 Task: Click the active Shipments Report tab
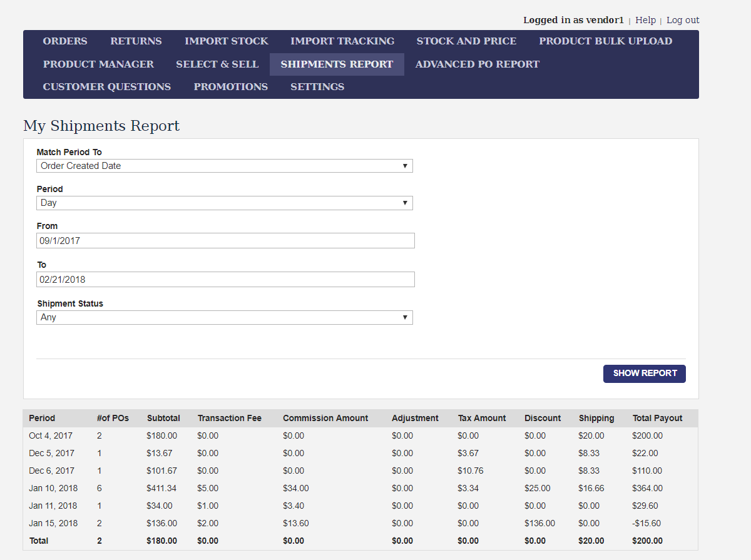(x=337, y=64)
